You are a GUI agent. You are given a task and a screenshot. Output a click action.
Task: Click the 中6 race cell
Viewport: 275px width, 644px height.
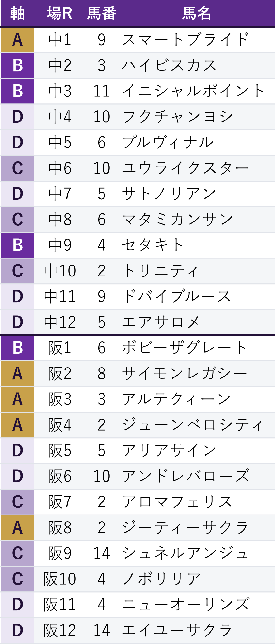[60, 168]
